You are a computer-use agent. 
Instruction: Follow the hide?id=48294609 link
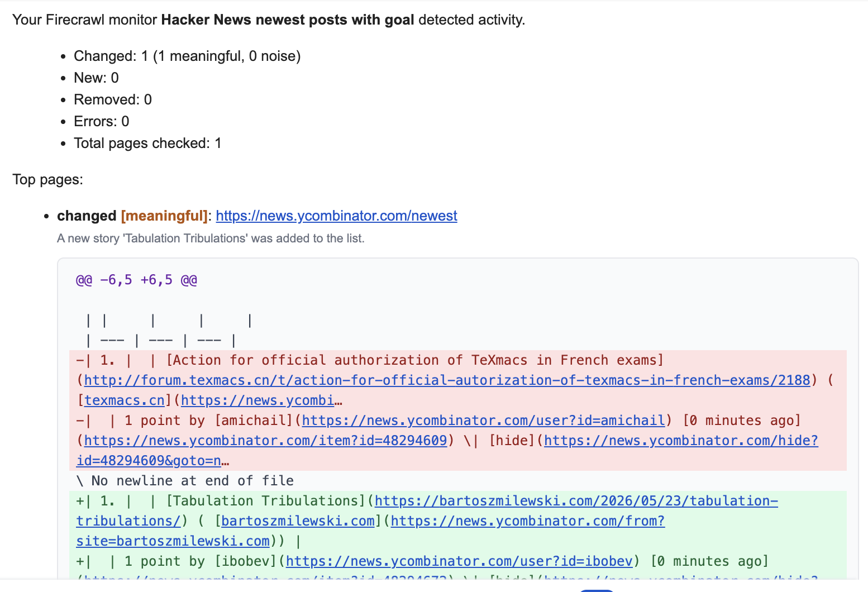pyautogui.click(x=447, y=451)
